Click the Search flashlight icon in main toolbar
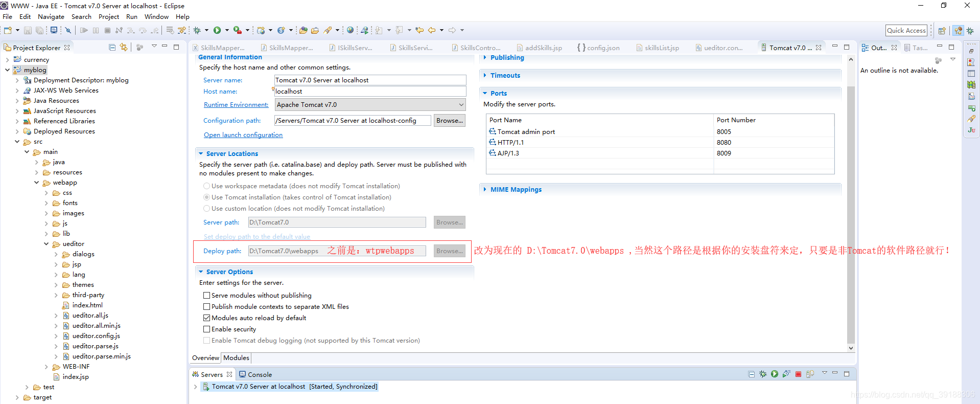This screenshot has width=980, height=404. (x=328, y=30)
